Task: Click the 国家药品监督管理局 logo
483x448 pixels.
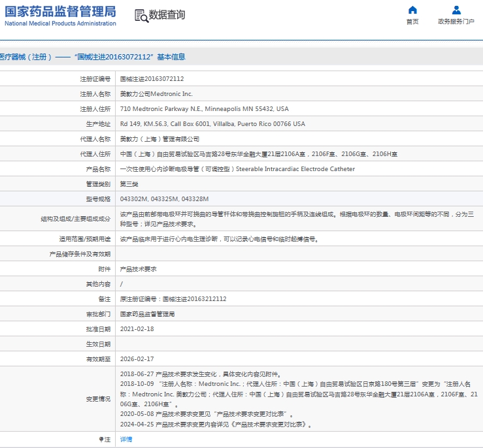Action: pos(60,16)
